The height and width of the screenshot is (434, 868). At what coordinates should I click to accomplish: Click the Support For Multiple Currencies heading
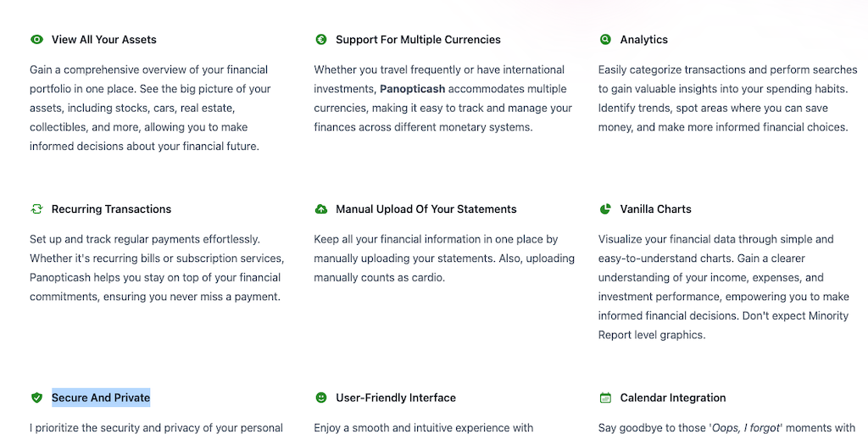[x=418, y=40]
